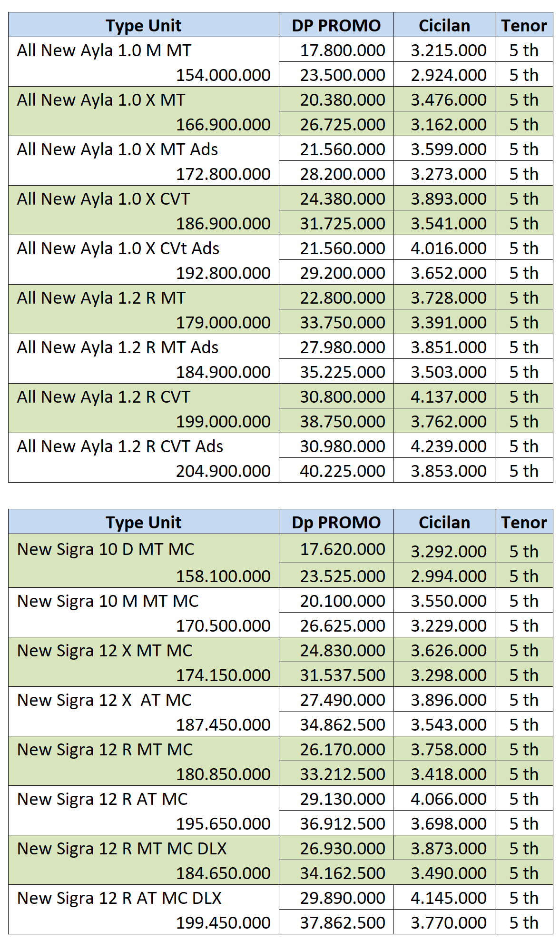Image resolution: width=560 pixels, height=941 pixels.
Task: Click price 154.000.000 cell
Action: click(x=223, y=75)
